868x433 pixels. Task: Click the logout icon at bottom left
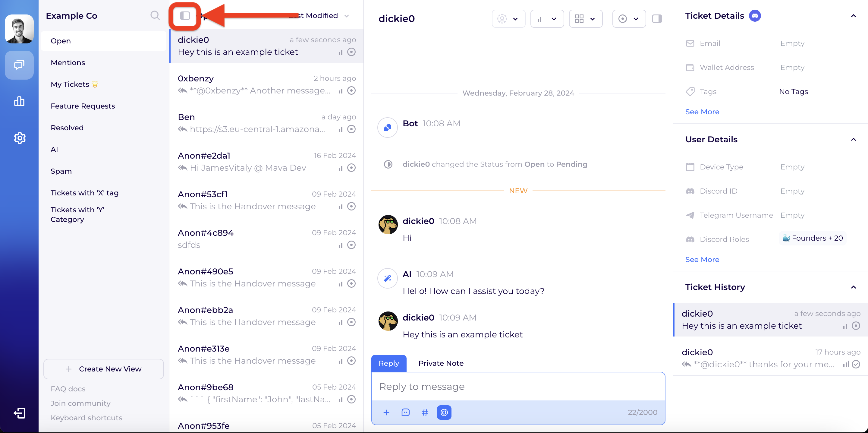[19, 413]
